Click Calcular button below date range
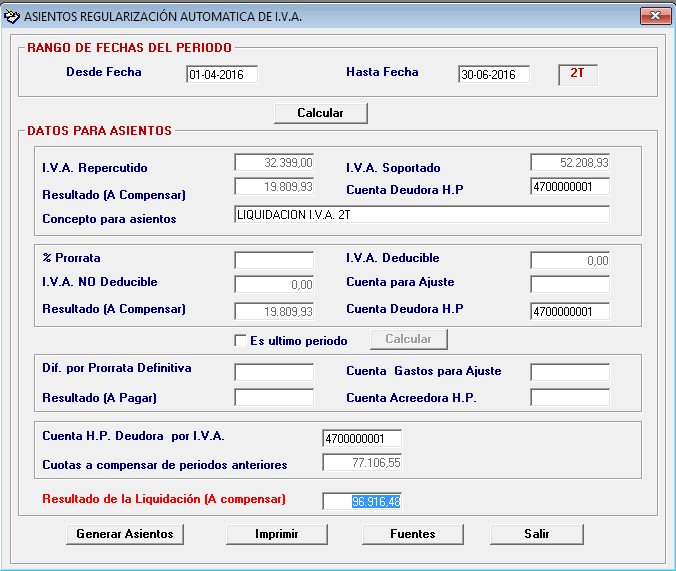676x571 pixels. [x=321, y=113]
